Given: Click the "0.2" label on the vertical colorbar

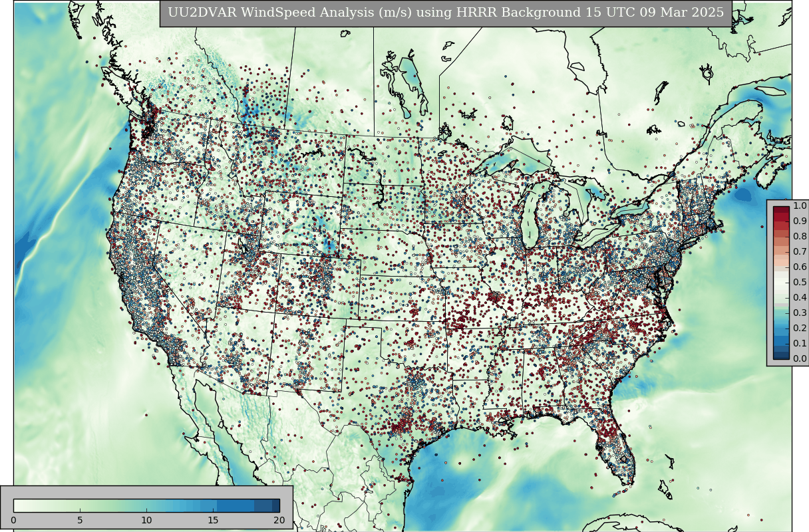Looking at the screenshot, I should 800,329.
